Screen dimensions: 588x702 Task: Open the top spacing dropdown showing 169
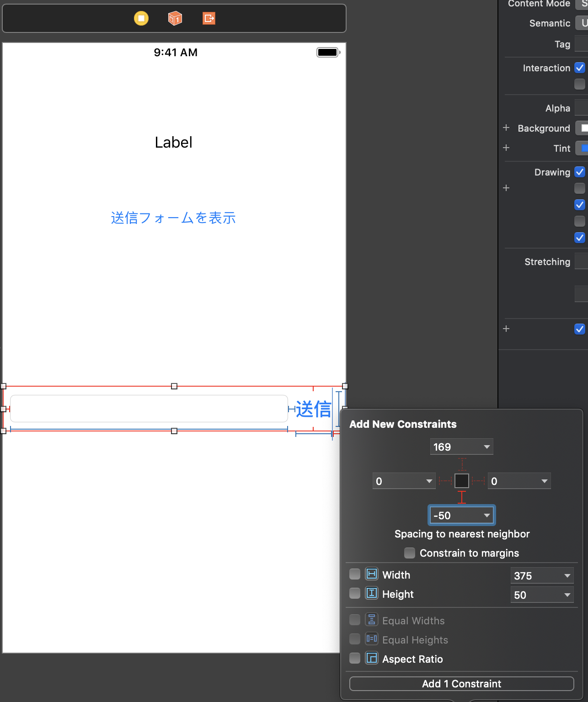coord(486,447)
